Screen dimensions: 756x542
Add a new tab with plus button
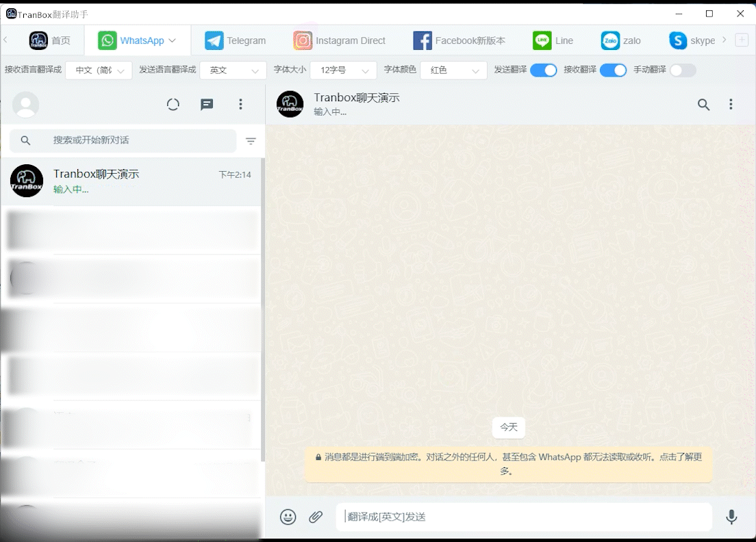(x=742, y=40)
